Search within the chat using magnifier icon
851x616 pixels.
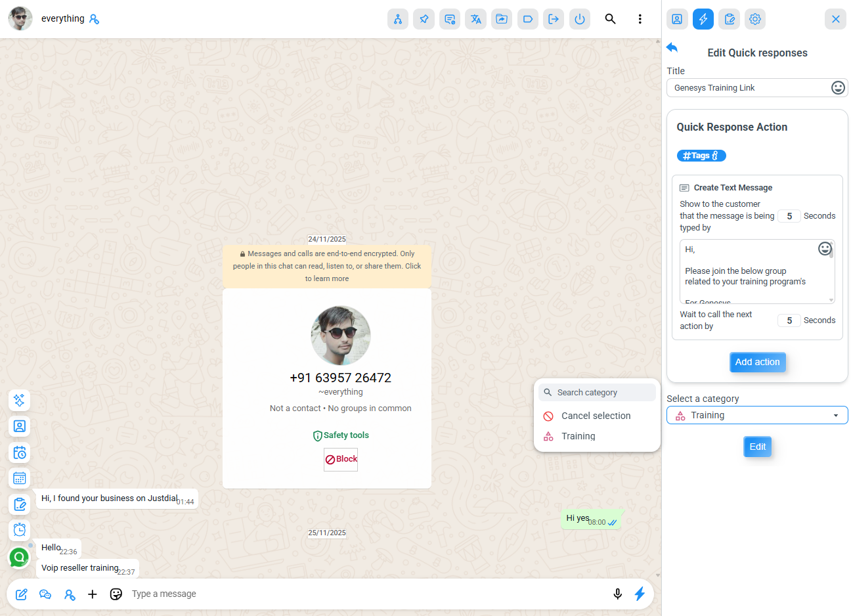point(610,19)
